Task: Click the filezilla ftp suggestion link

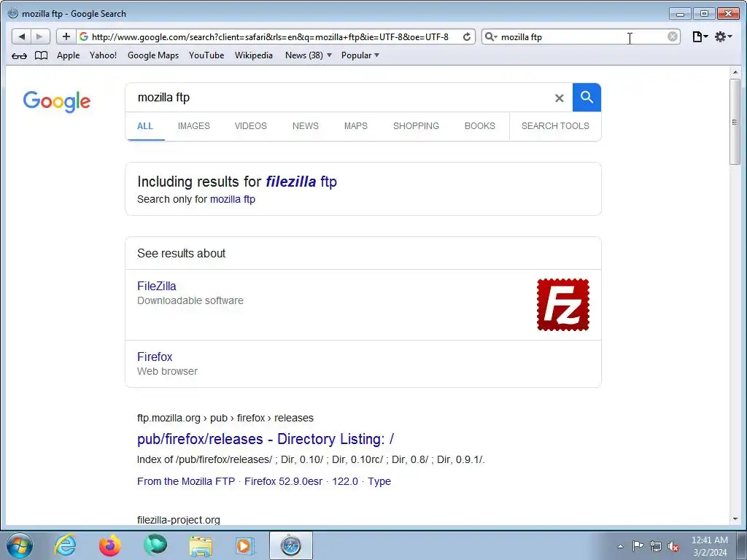Action: tap(301, 182)
